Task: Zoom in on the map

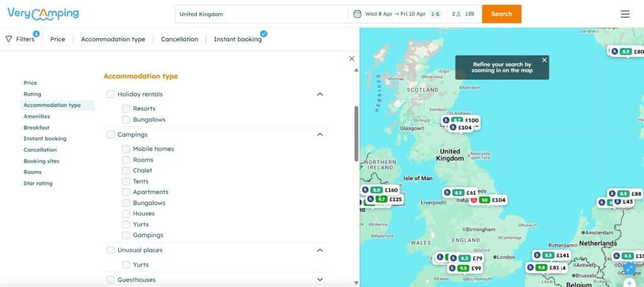Action: coord(629,283)
